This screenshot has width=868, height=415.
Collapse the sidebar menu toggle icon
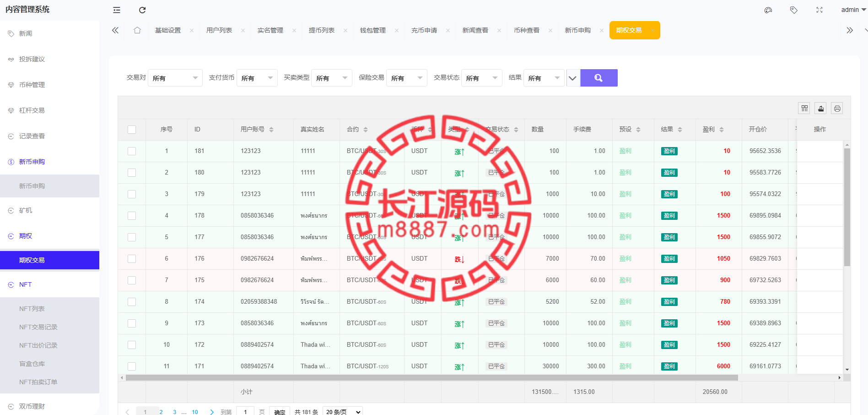coord(117,10)
